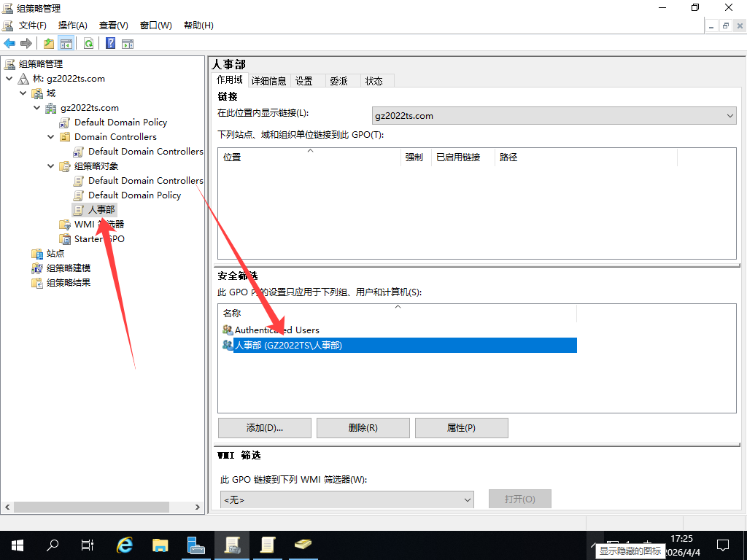
Task: Select Authenticated Users in security filtering list
Action: tap(276, 330)
